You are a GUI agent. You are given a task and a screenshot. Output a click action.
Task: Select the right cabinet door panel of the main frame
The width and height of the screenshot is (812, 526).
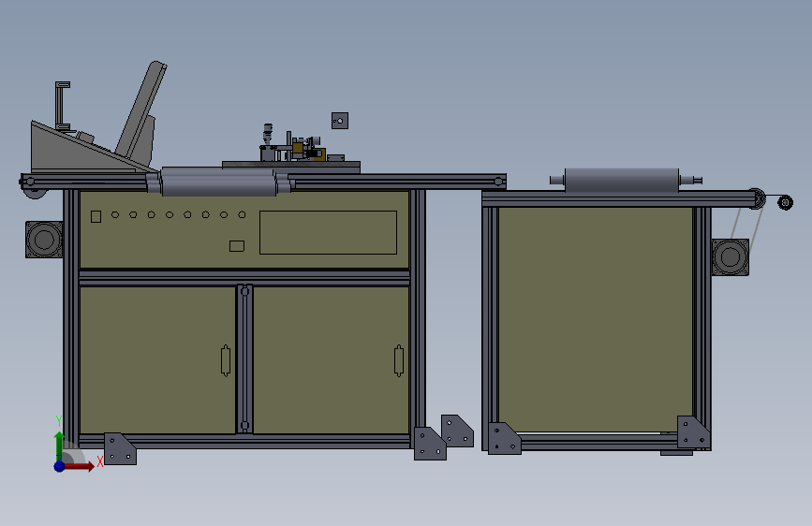331,359
